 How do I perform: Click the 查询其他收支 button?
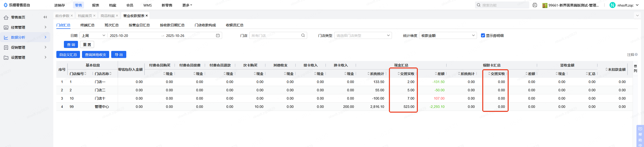[x=96, y=55]
